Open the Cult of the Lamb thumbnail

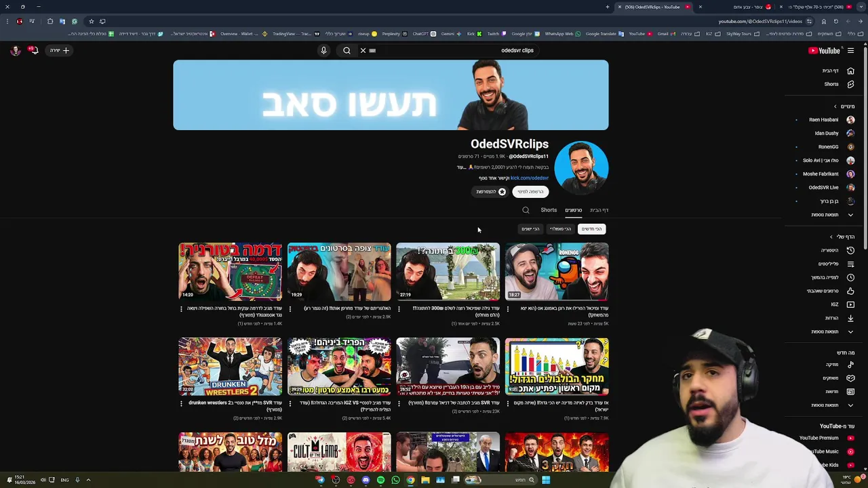click(339, 452)
